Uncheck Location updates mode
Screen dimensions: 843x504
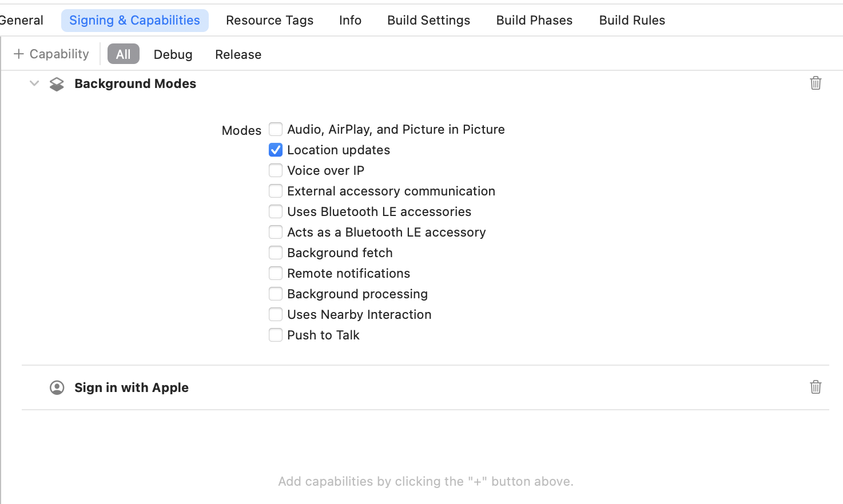(x=276, y=150)
